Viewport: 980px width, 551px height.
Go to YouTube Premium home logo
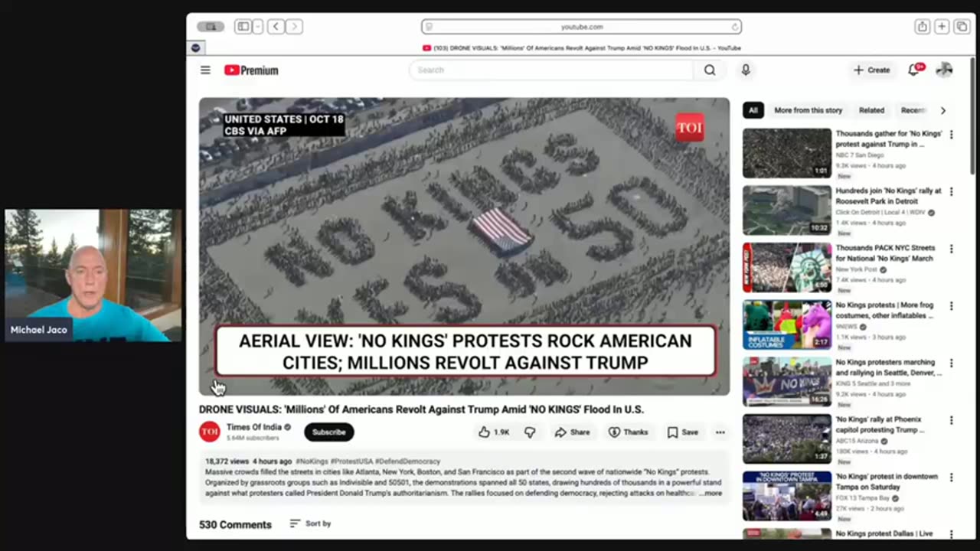[x=251, y=70]
